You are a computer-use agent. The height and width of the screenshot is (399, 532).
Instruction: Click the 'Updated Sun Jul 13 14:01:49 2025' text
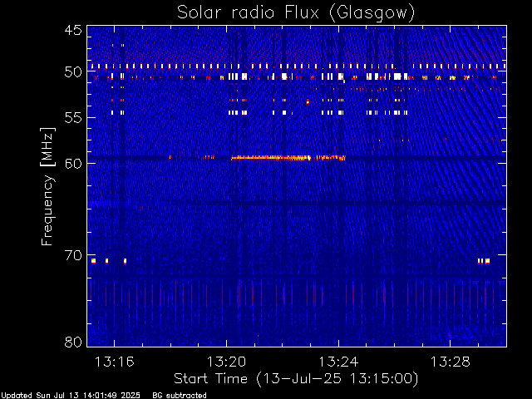point(71,396)
